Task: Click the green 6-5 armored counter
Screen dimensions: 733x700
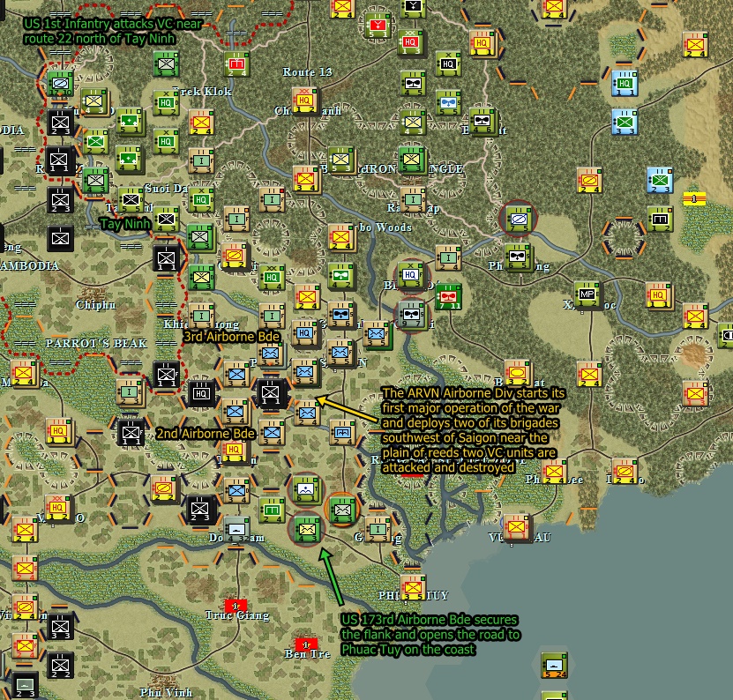Action: pyautogui.click(x=518, y=257)
